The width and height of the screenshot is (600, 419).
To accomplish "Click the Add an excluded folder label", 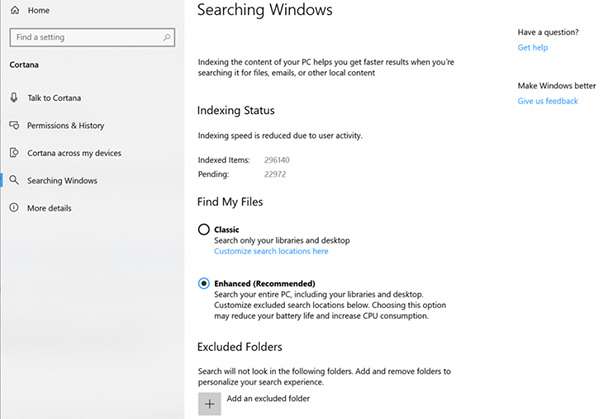I will pyautogui.click(x=269, y=399).
